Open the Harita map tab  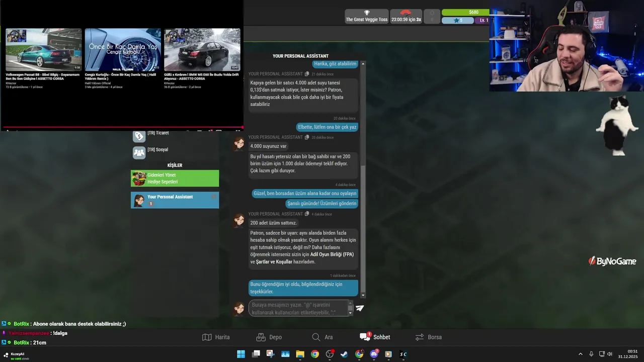216,337
